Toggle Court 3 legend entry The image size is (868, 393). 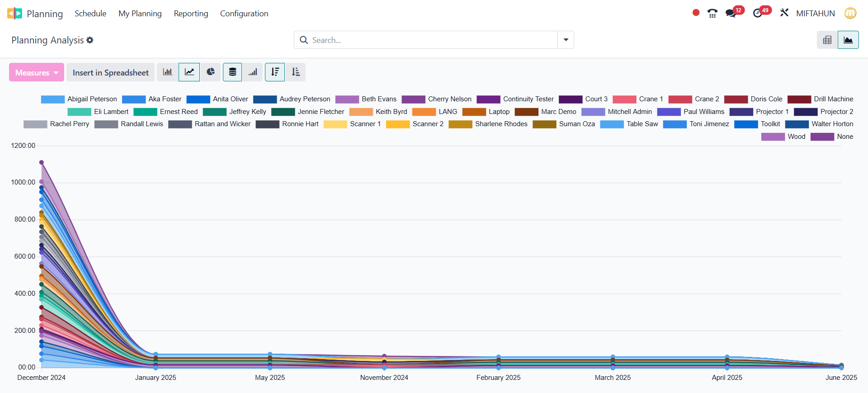coord(583,99)
